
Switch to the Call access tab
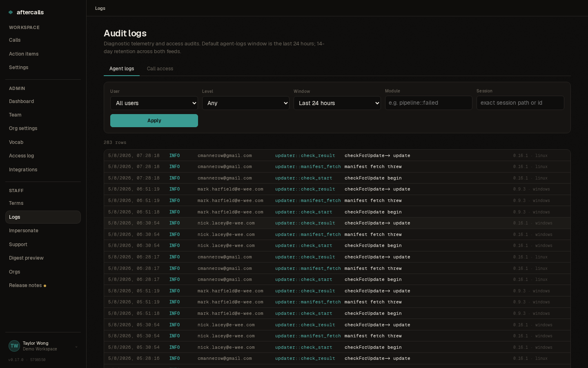pyautogui.click(x=160, y=69)
